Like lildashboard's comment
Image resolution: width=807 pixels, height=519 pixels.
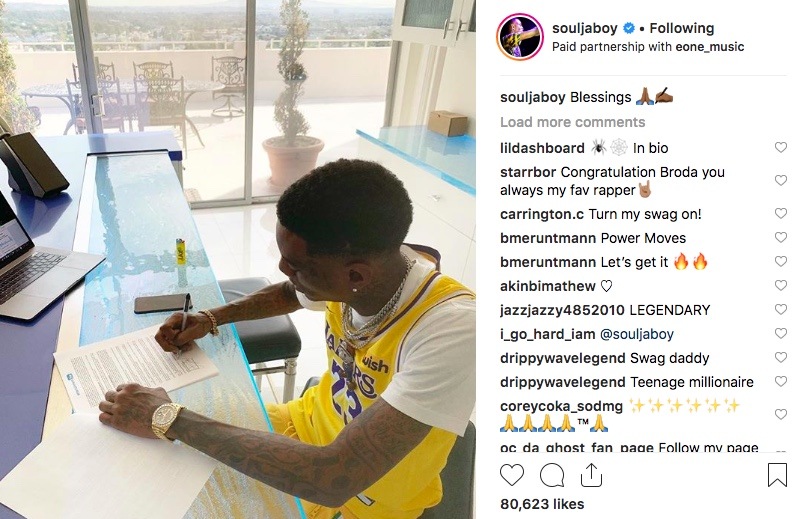781,147
